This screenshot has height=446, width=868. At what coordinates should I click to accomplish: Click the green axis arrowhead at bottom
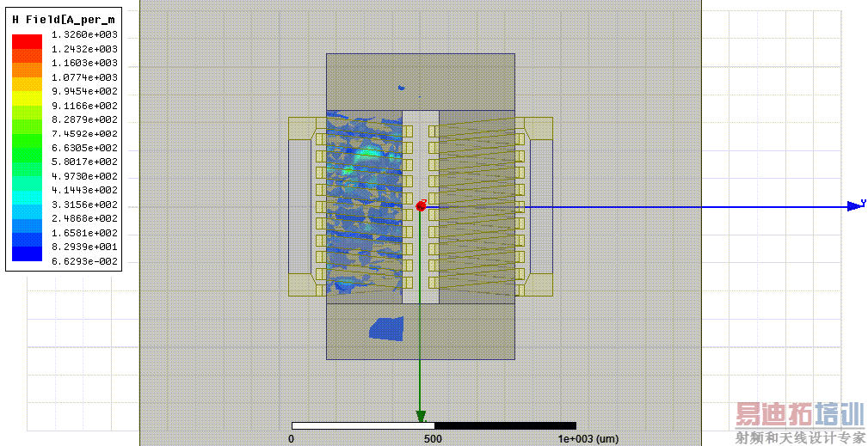(421, 417)
